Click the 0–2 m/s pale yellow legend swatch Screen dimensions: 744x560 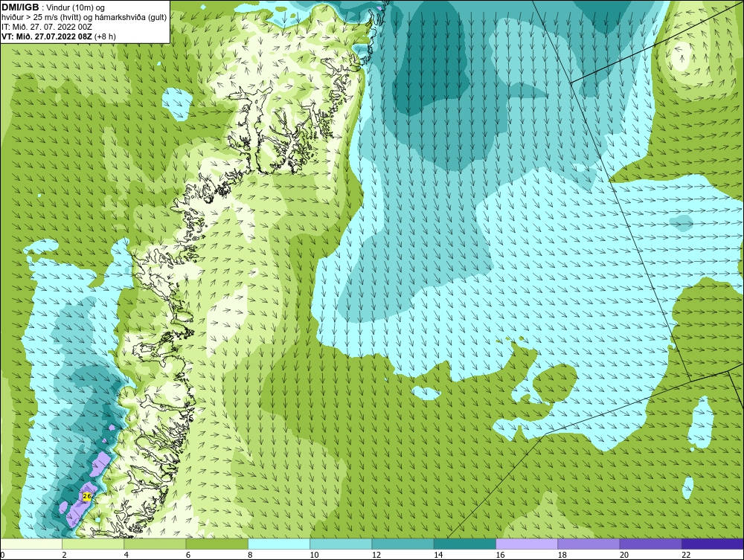31,544
